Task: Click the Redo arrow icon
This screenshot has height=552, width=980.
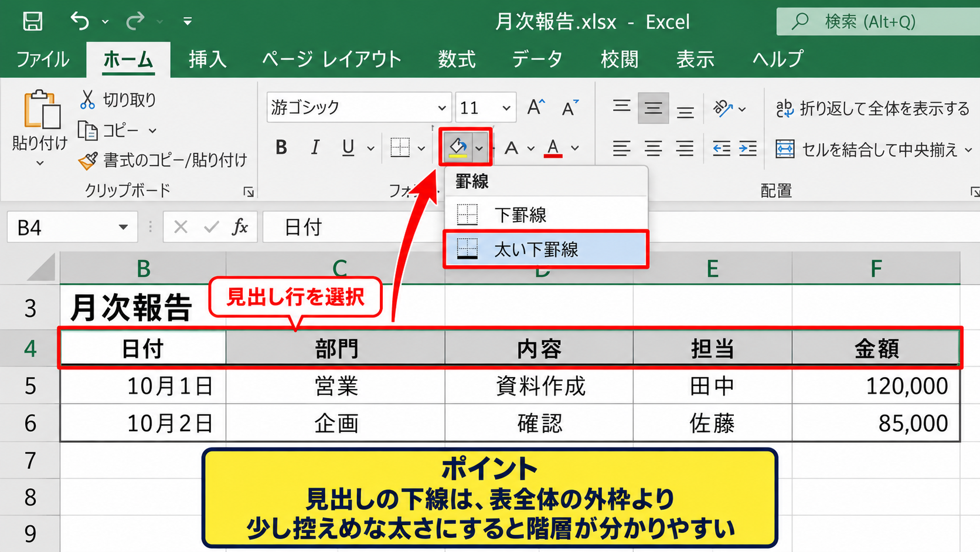Action: click(x=135, y=22)
